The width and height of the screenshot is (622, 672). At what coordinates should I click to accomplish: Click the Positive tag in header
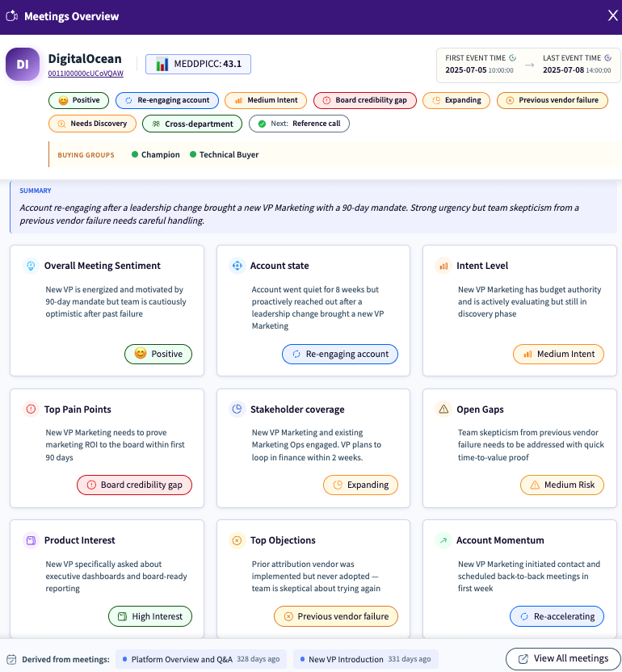[x=79, y=100]
